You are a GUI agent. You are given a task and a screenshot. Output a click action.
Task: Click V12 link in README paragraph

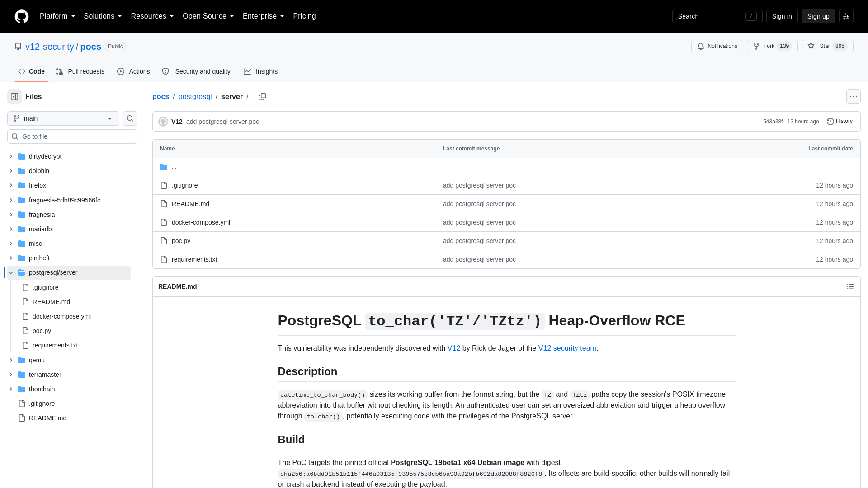coord(454,348)
